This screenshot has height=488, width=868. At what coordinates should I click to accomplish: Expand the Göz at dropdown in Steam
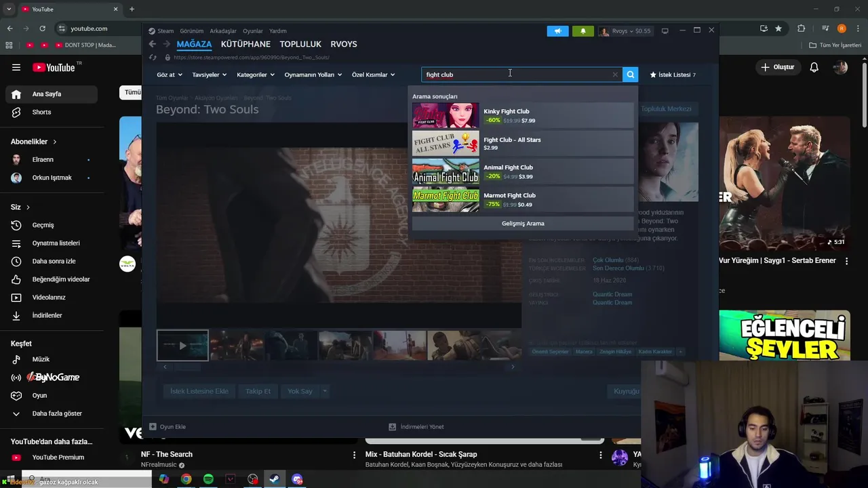[x=168, y=75]
